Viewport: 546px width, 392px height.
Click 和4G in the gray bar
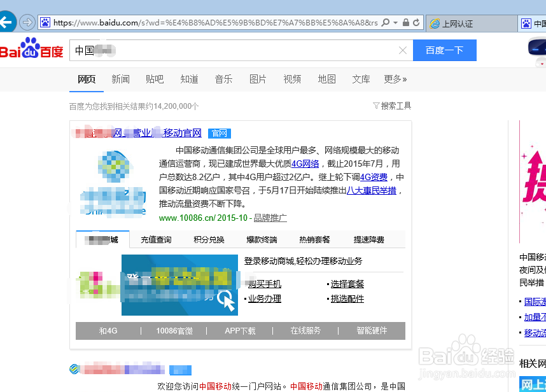(x=108, y=331)
